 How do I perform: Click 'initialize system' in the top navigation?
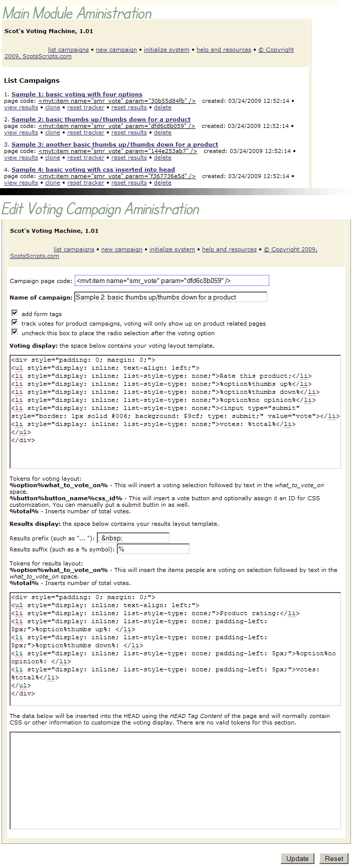point(166,50)
